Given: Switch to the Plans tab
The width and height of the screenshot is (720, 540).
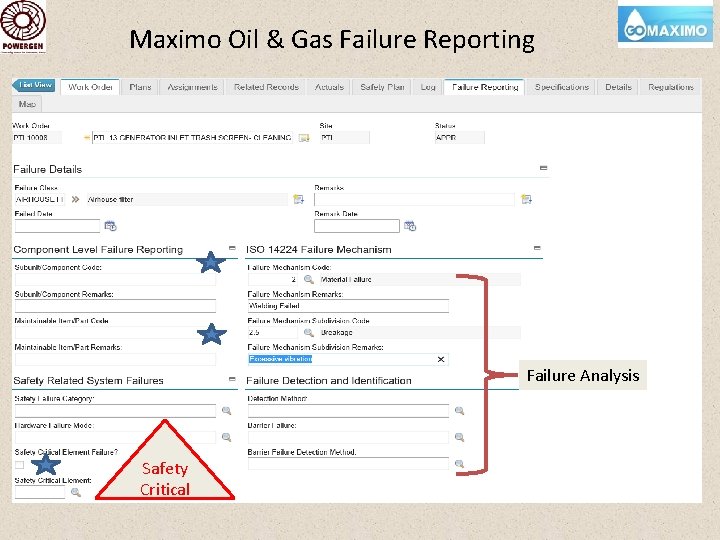Looking at the screenshot, I should (140, 87).
